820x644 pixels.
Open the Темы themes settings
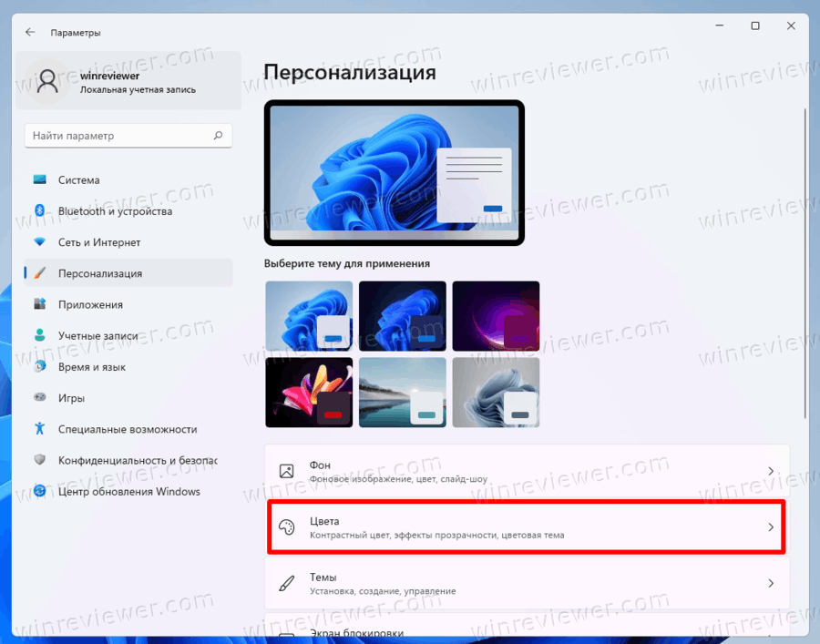pyautogui.click(x=528, y=583)
